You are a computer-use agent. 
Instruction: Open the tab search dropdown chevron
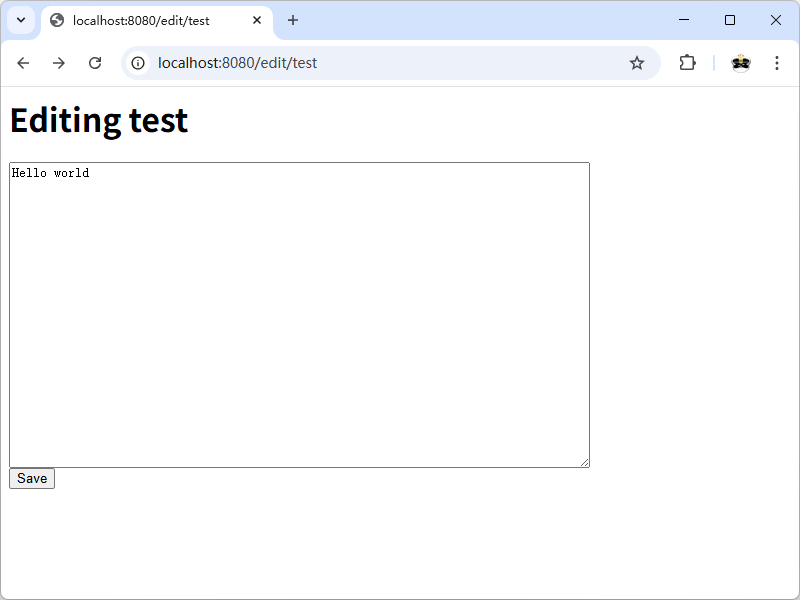20,20
